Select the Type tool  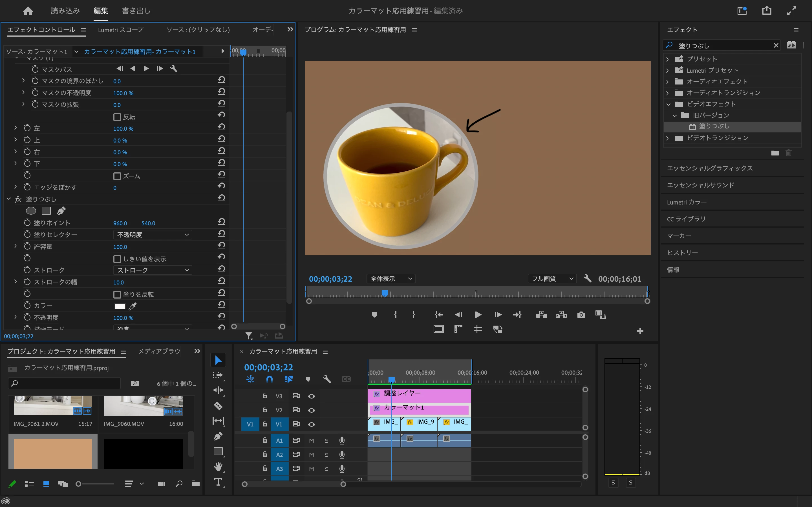[x=218, y=482]
